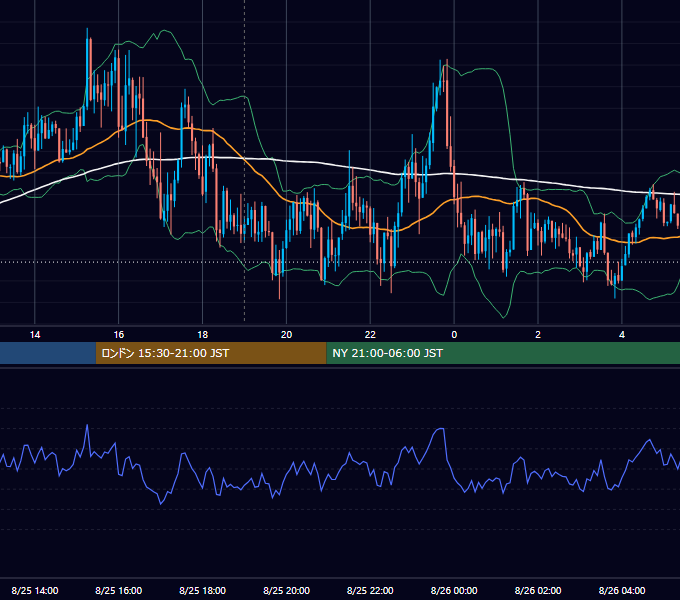Click the 8/25 22:00 date label
The image size is (680, 600).
pyautogui.click(x=370, y=590)
